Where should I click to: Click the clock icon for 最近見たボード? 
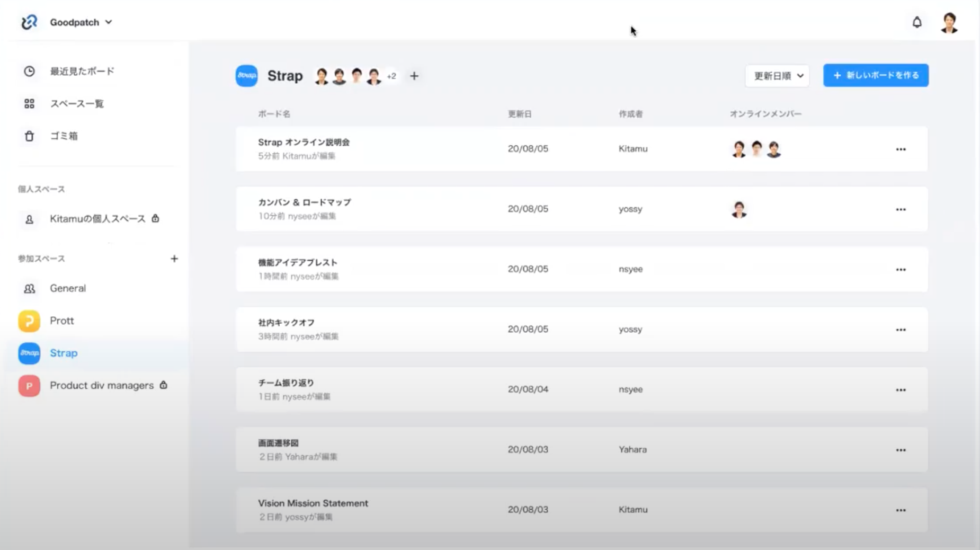point(30,71)
